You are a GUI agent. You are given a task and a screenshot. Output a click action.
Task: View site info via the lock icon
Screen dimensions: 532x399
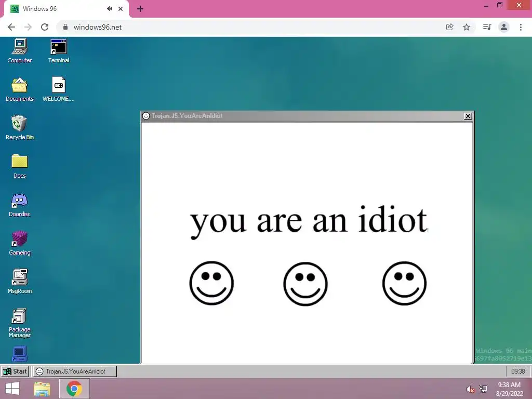[65, 27]
